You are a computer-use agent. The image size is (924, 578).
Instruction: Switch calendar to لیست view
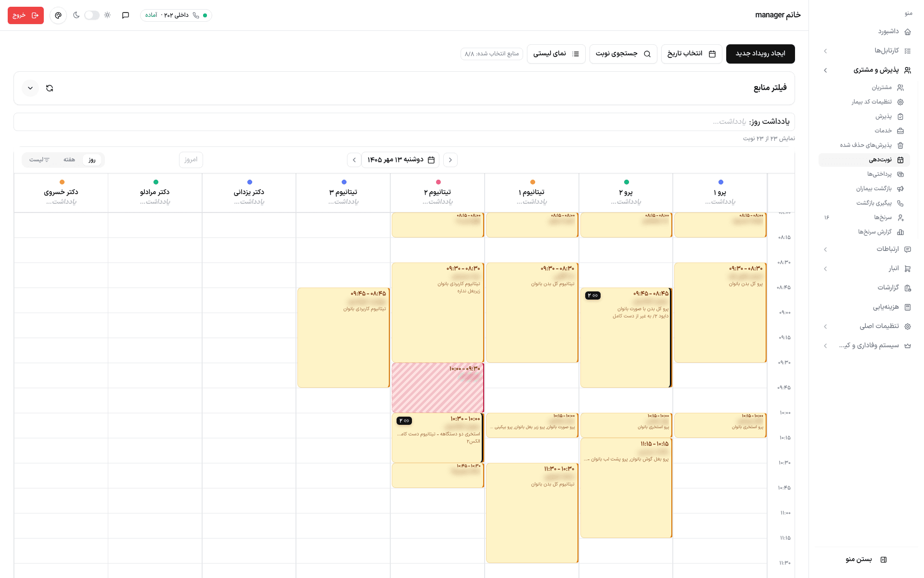pos(39,160)
